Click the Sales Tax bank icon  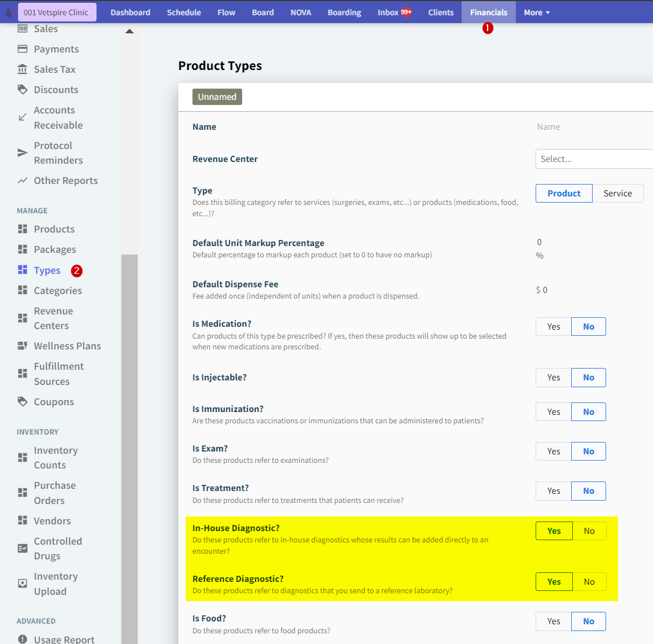pos(23,69)
